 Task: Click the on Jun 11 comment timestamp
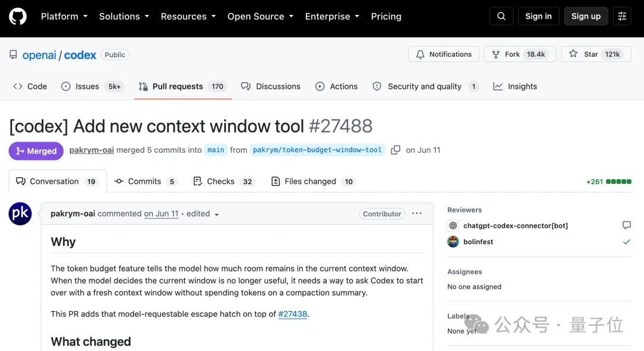[161, 214]
